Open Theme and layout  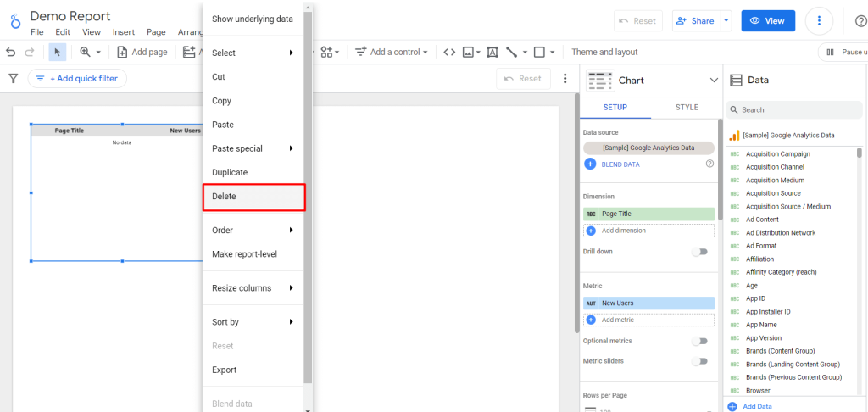click(604, 52)
